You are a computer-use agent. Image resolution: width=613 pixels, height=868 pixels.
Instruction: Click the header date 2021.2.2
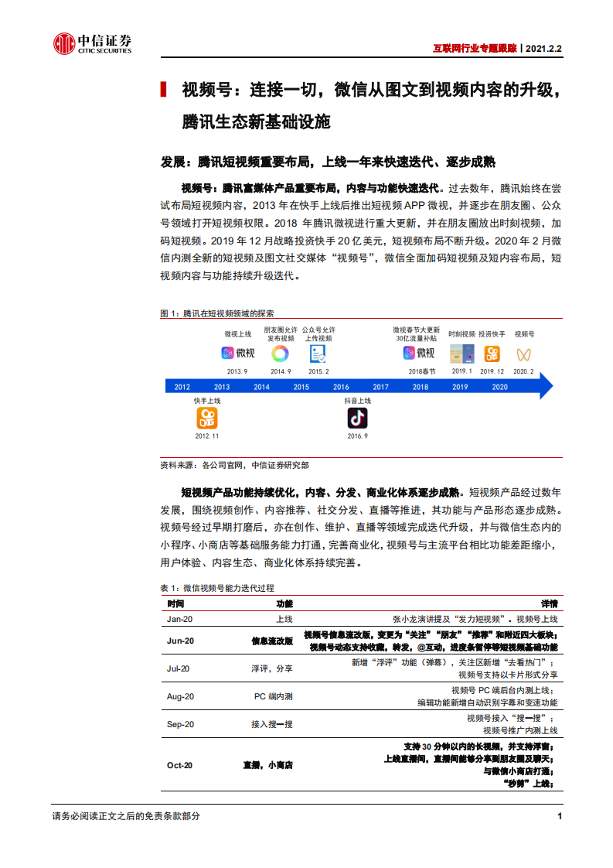coord(543,48)
